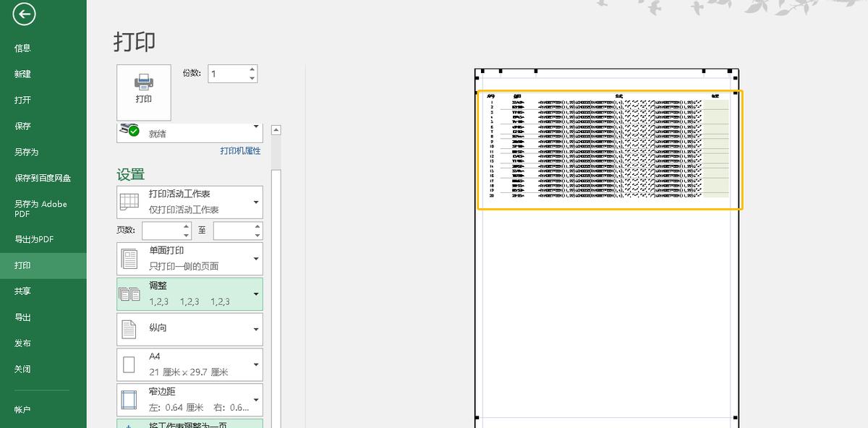Select 保存 in the backstage menu

pos(43,127)
